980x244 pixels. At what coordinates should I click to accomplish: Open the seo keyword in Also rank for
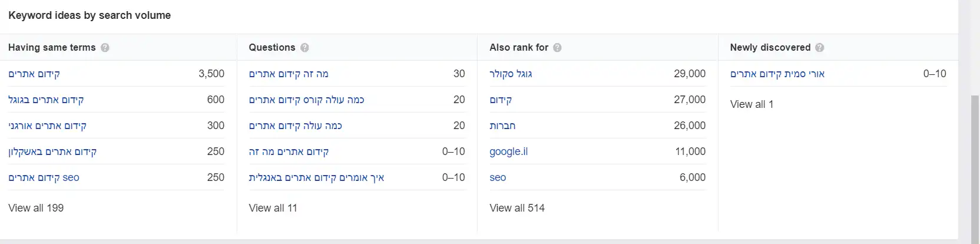point(498,177)
